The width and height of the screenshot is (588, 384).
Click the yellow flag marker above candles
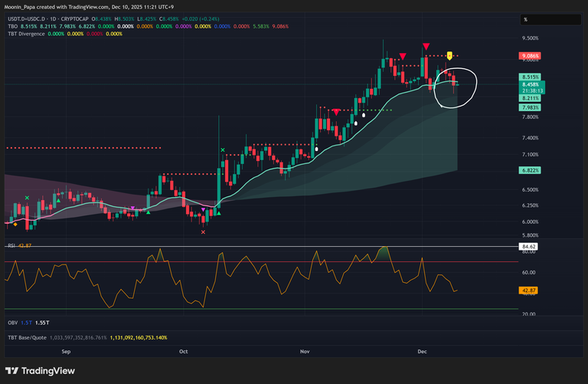pyautogui.click(x=450, y=55)
